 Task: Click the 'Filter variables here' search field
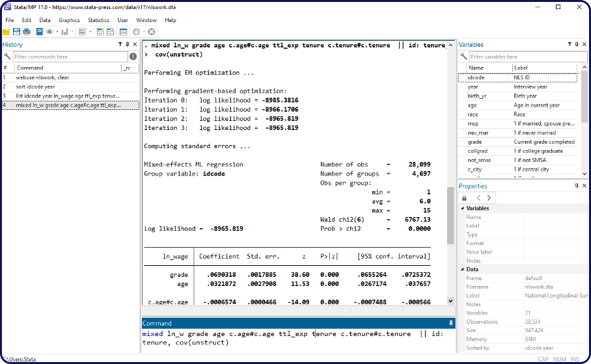coord(521,57)
